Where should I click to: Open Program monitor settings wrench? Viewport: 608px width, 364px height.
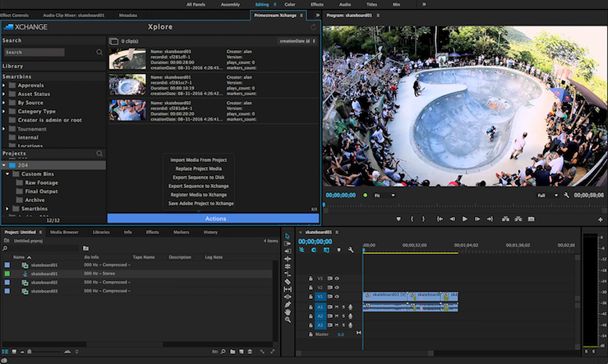click(567, 196)
